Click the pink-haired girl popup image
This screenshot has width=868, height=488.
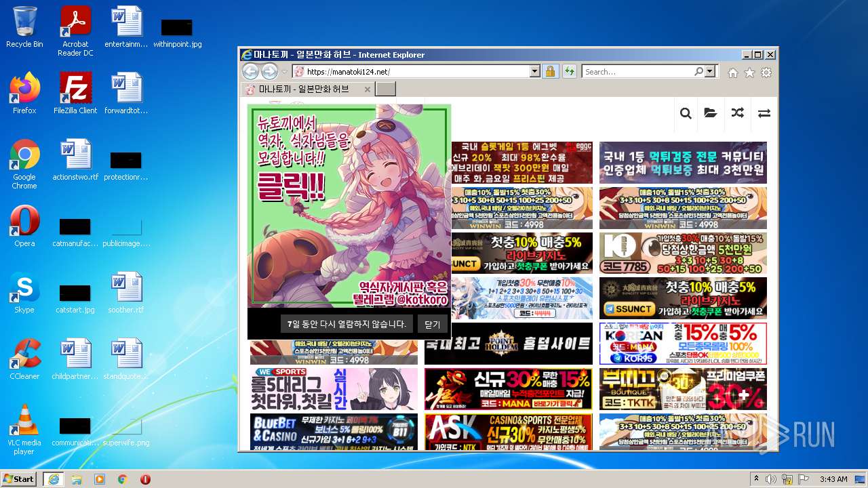349,206
